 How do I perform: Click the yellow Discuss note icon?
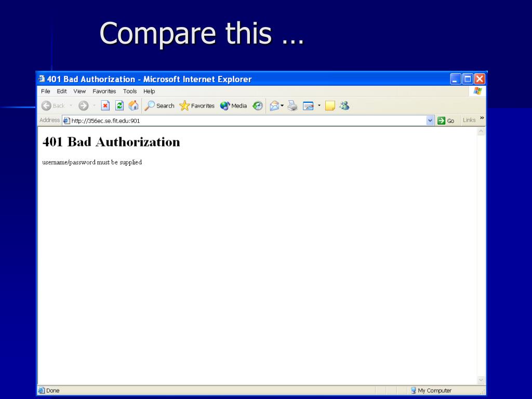pos(330,106)
